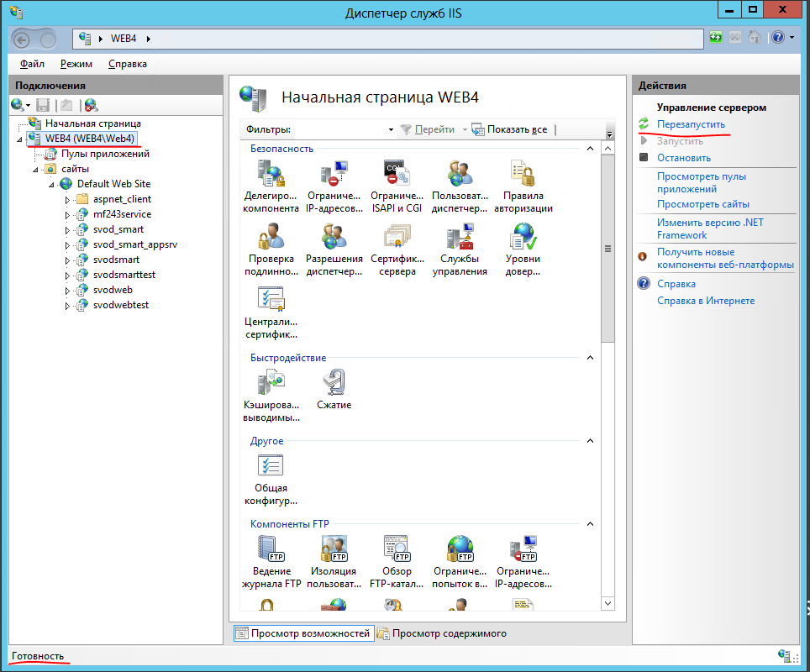810x672 pixels.
Task: Expand the mf243service application node
Action: (x=67, y=215)
